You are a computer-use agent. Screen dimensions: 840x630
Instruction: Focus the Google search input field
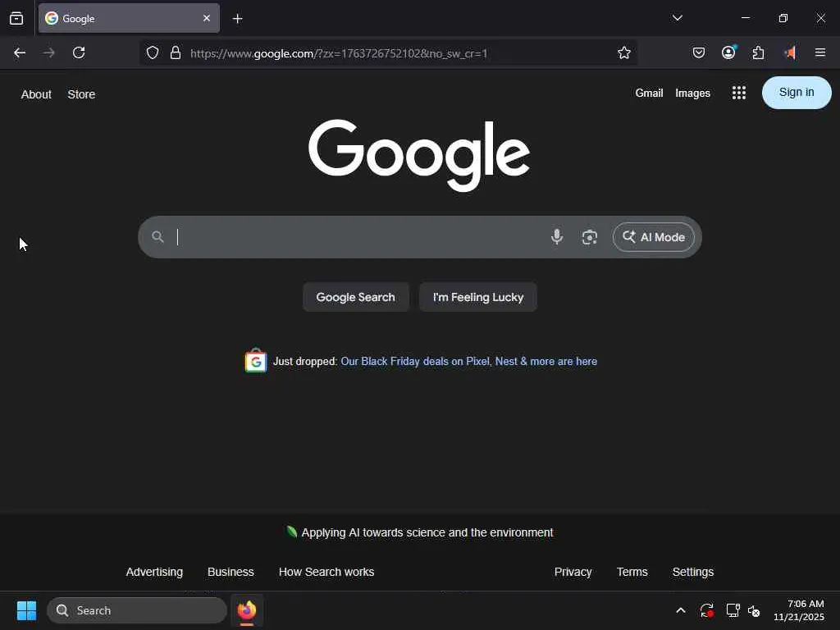pyautogui.click(x=359, y=237)
